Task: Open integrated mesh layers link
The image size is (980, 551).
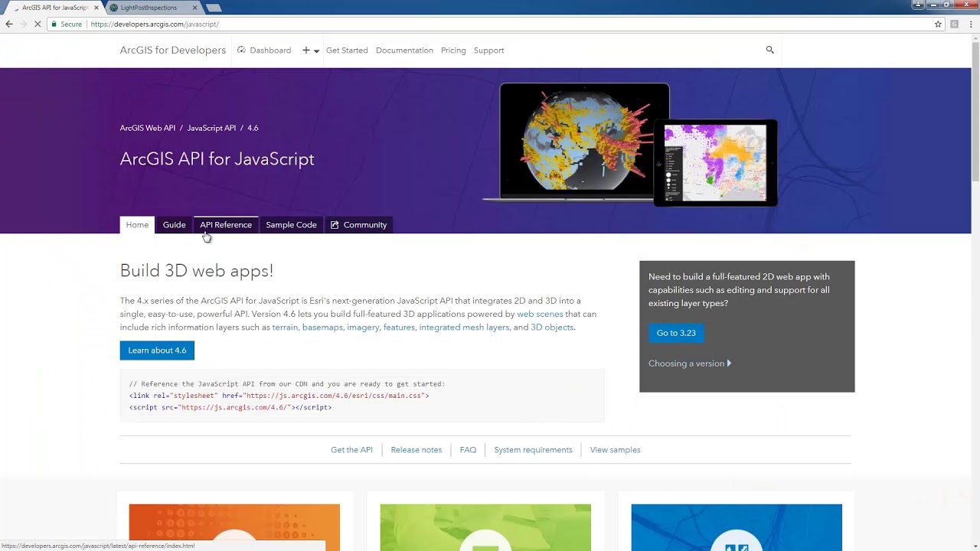Action: coord(464,328)
